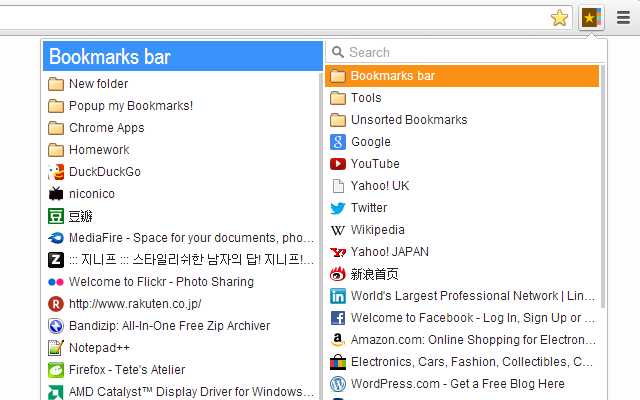This screenshot has width=640, height=400.
Task: Open Wikipedia bookmark text
Action: tap(378, 230)
